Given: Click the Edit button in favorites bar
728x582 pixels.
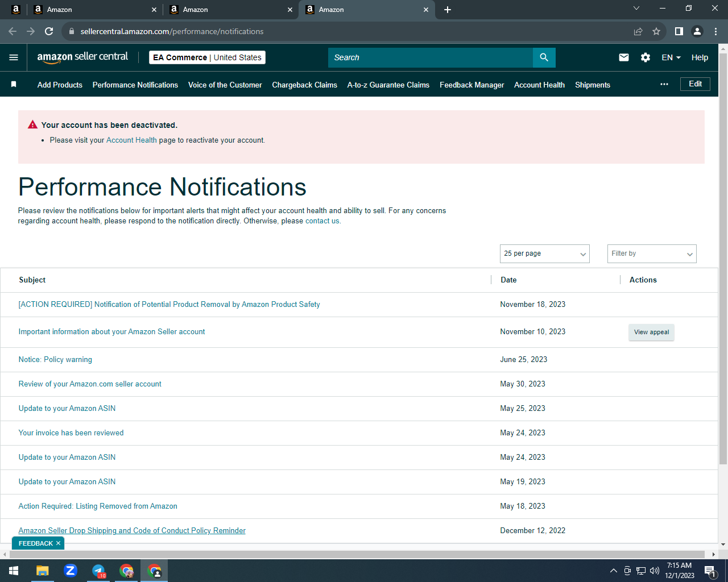Looking at the screenshot, I should click(x=695, y=84).
